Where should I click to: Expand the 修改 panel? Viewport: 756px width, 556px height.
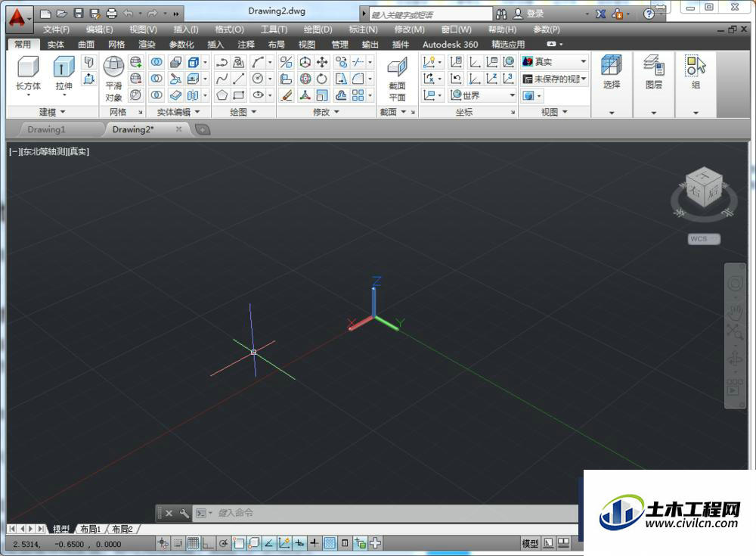(x=326, y=112)
